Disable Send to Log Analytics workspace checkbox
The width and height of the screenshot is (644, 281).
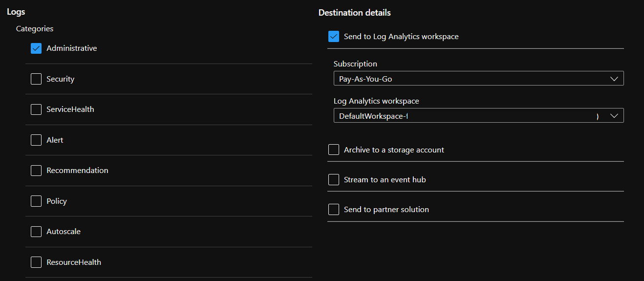point(334,37)
